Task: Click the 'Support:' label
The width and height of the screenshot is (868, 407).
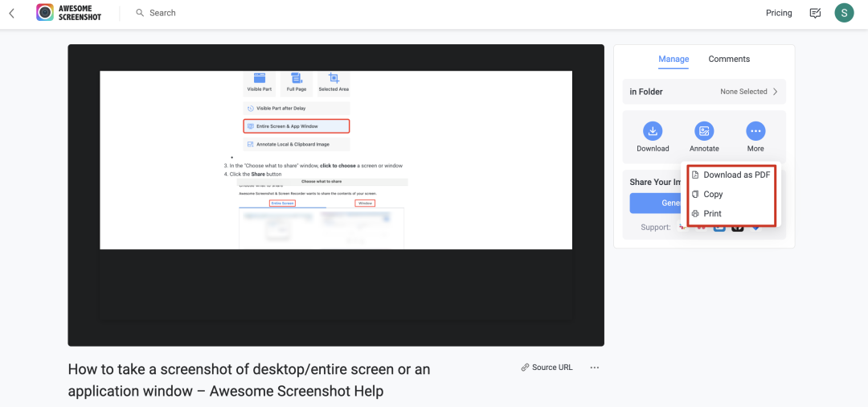Action: [x=656, y=228]
